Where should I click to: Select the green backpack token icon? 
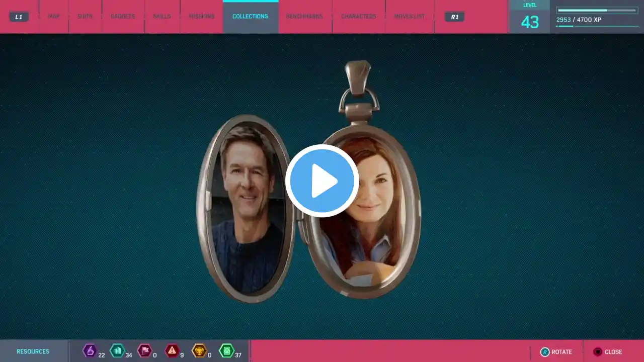tap(226, 350)
